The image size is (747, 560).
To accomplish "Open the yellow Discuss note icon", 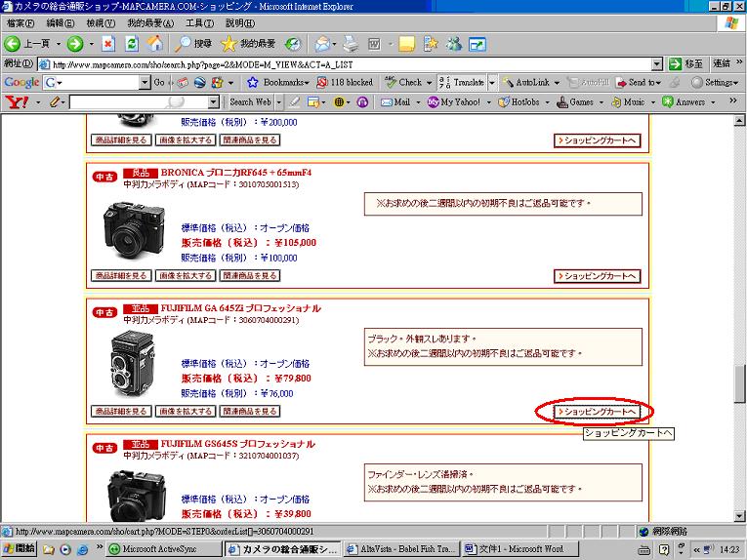I will 407,44.
